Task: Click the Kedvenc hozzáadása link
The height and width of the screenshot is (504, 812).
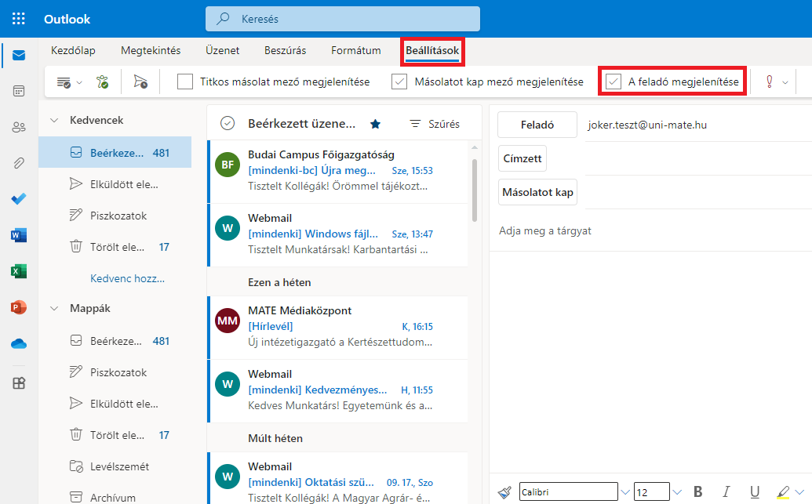Action: (x=127, y=278)
